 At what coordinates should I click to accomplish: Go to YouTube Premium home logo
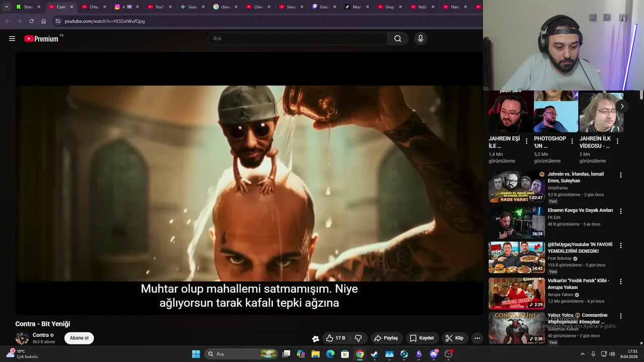click(42, 39)
